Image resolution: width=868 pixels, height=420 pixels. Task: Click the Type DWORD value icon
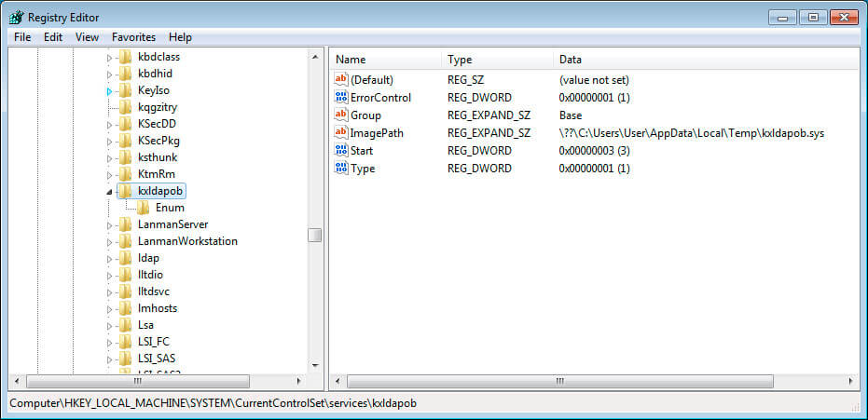point(341,168)
